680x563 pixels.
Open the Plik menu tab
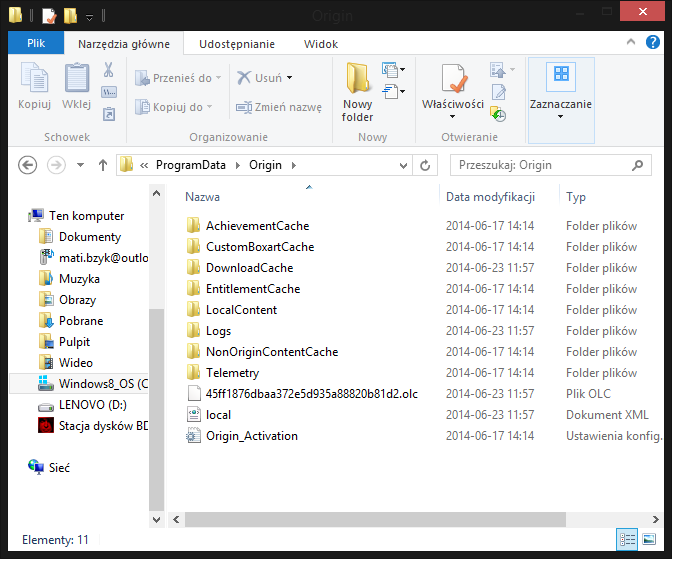(x=36, y=43)
